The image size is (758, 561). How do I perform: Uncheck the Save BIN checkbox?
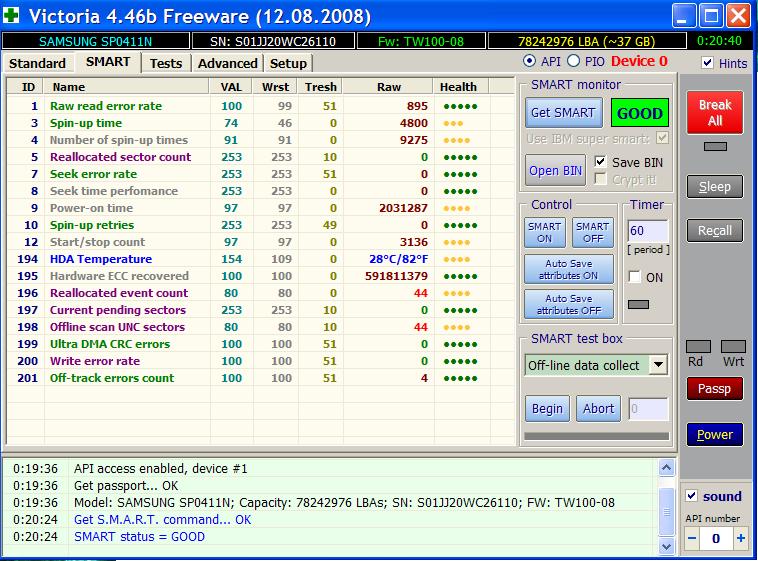point(600,162)
